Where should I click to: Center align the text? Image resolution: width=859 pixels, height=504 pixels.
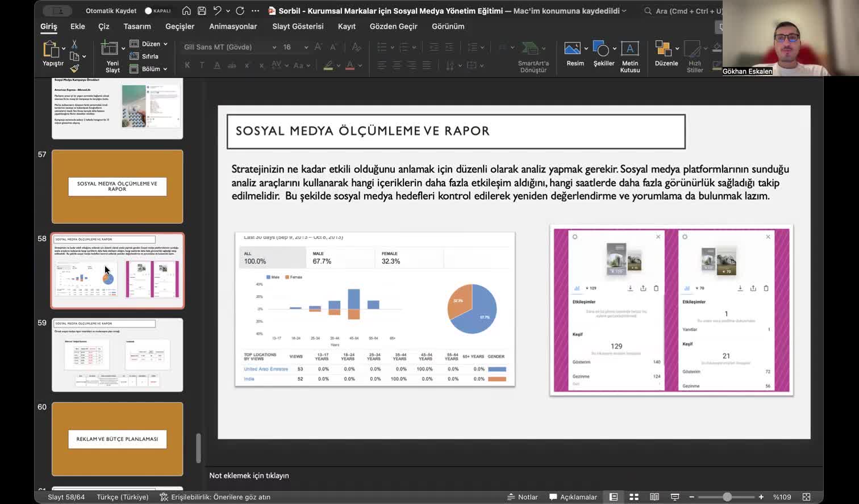(x=397, y=65)
